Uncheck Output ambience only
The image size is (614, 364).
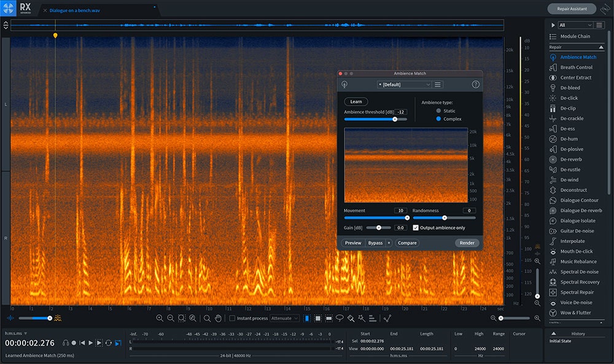(416, 227)
